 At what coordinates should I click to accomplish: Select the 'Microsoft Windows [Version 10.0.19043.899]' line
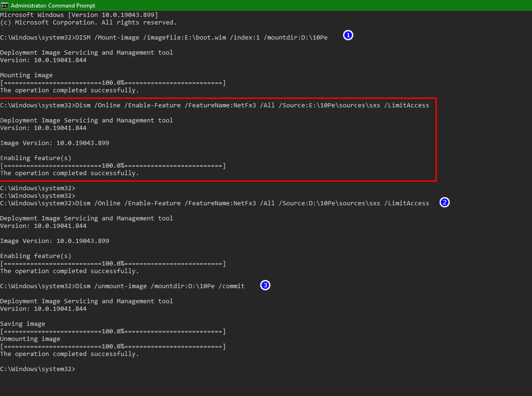pyautogui.click(x=79, y=15)
